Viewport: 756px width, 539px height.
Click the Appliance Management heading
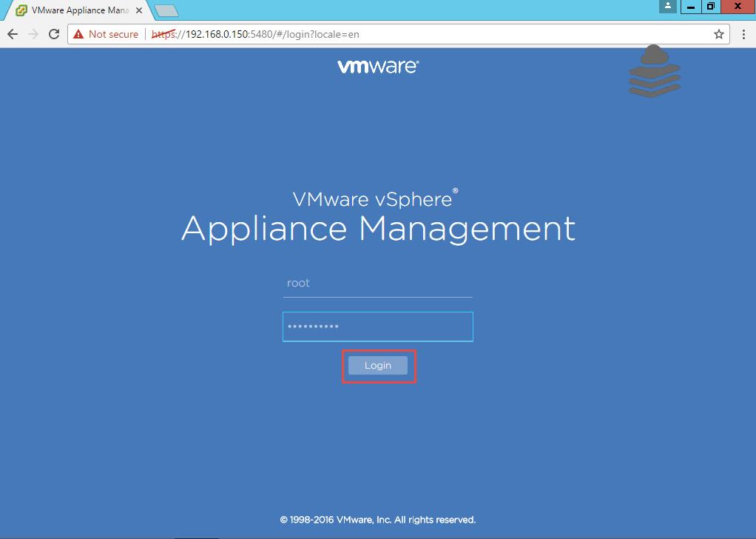click(x=378, y=230)
